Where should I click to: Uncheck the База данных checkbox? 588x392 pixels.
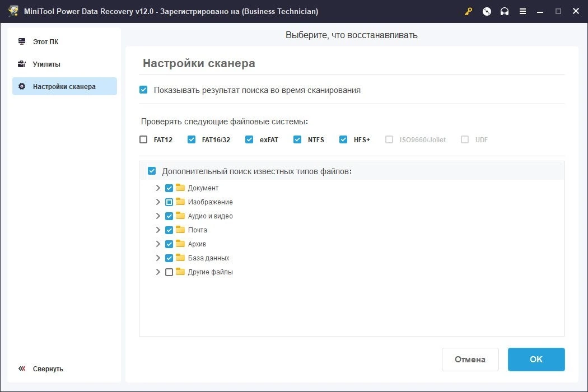[169, 258]
